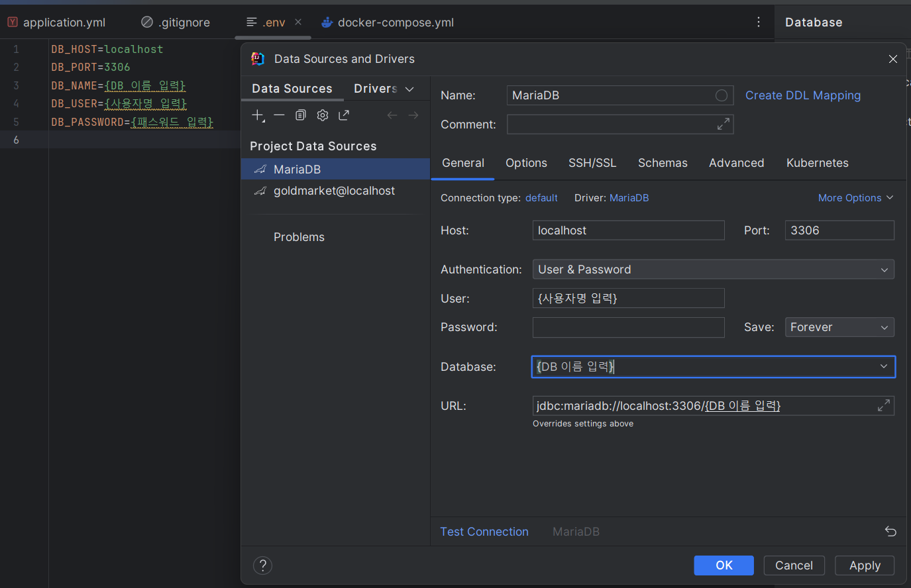Open .gitignore editor tab
The image size is (911, 588).
(176, 23)
